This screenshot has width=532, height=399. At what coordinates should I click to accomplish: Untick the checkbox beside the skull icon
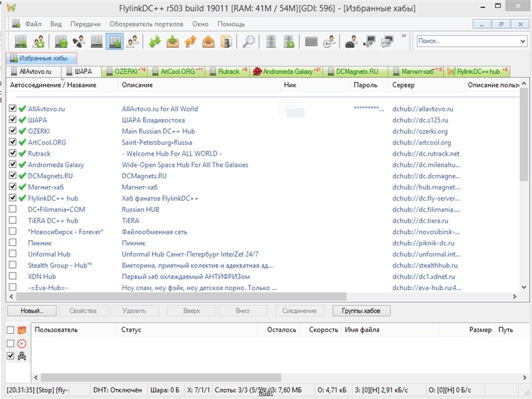(x=11, y=356)
